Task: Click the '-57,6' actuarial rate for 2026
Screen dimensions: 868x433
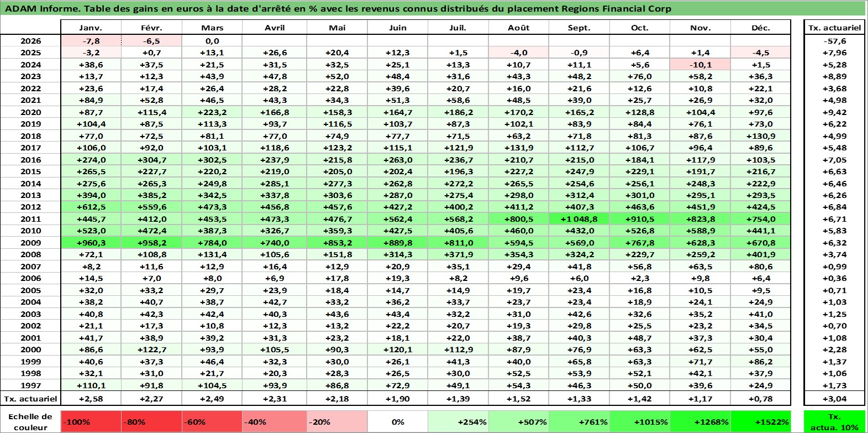Action: [834, 41]
